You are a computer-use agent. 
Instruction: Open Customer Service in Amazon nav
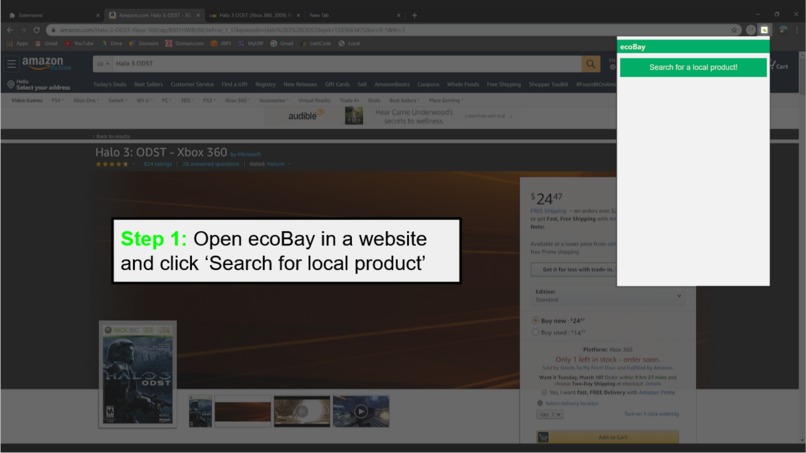(x=192, y=84)
